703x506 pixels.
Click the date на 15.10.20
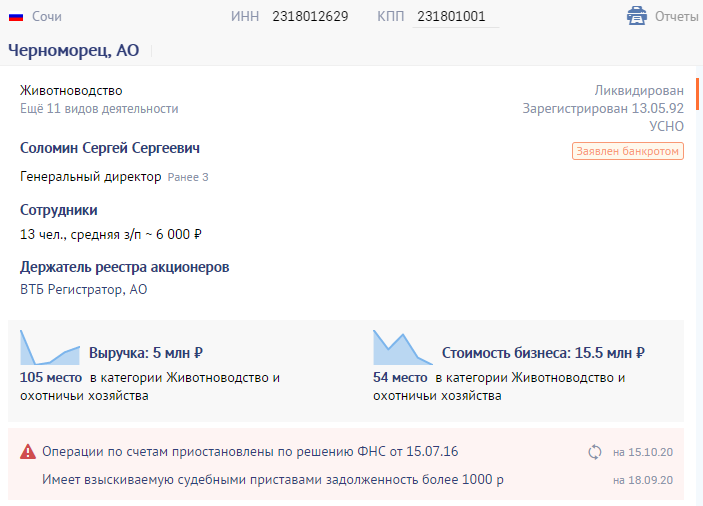(x=643, y=452)
